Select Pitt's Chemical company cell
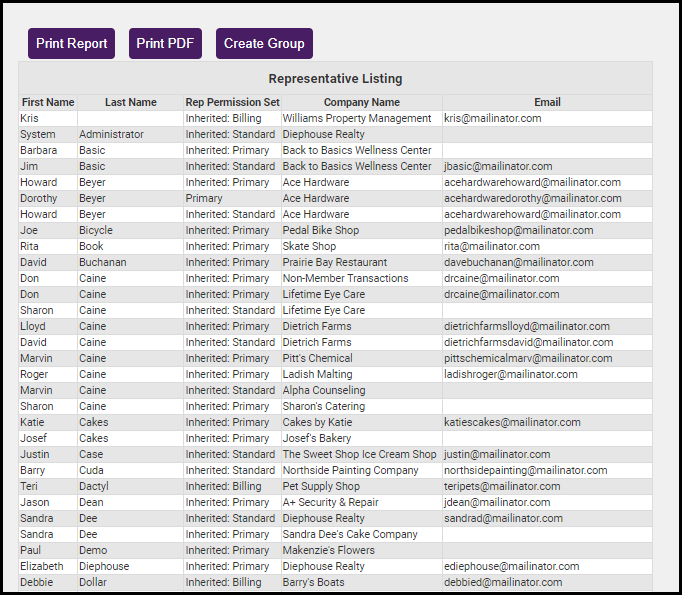The image size is (682, 595). pyautogui.click(x=362, y=358)
